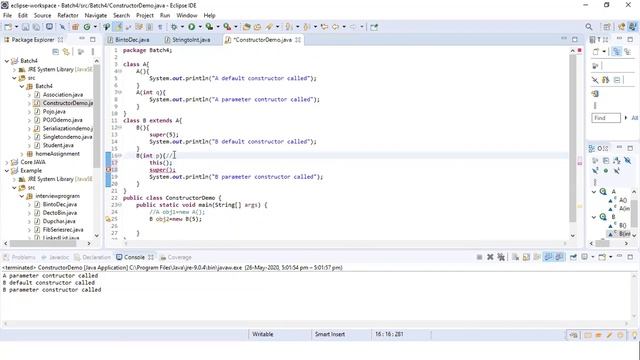This screenshot has height=360, width=640.
Task: Switch to the Java perspective icon
Action: [x=632, y=27]
